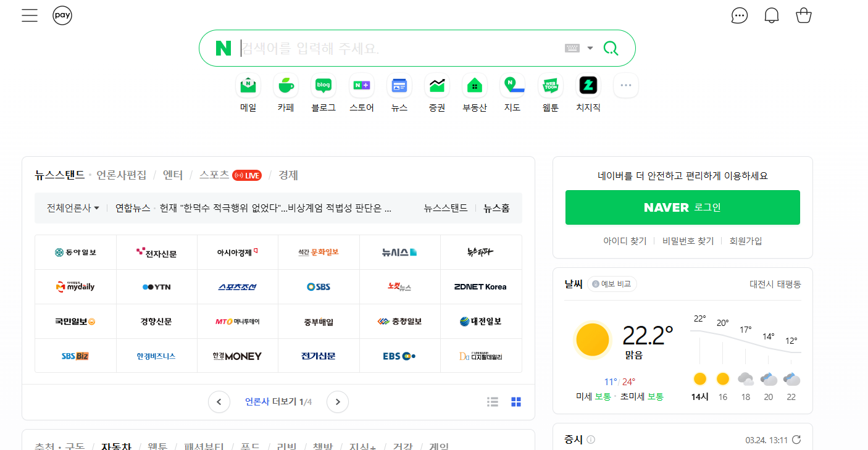
Task: Switch to the 경제 tab
Action: (288, 175)
